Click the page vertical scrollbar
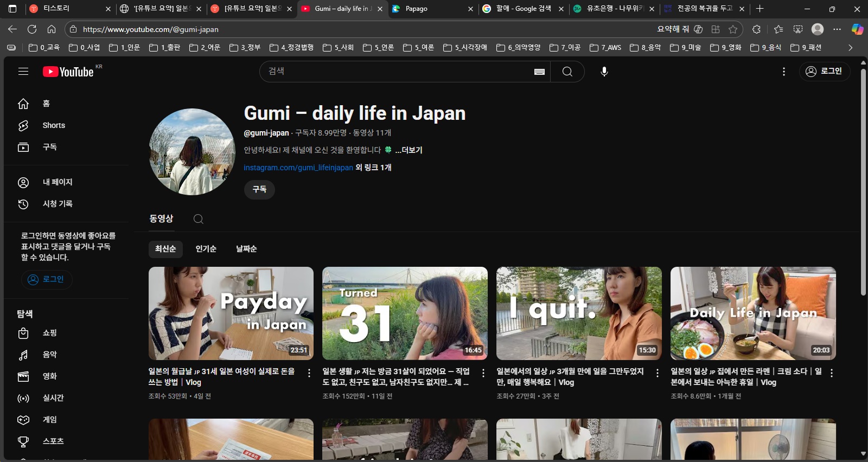 (863, 182)
